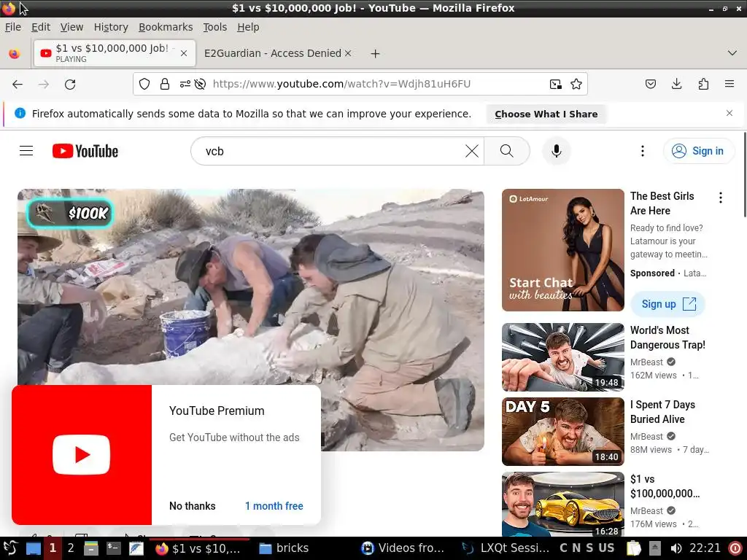Open Firefox downloads panel

676,85
